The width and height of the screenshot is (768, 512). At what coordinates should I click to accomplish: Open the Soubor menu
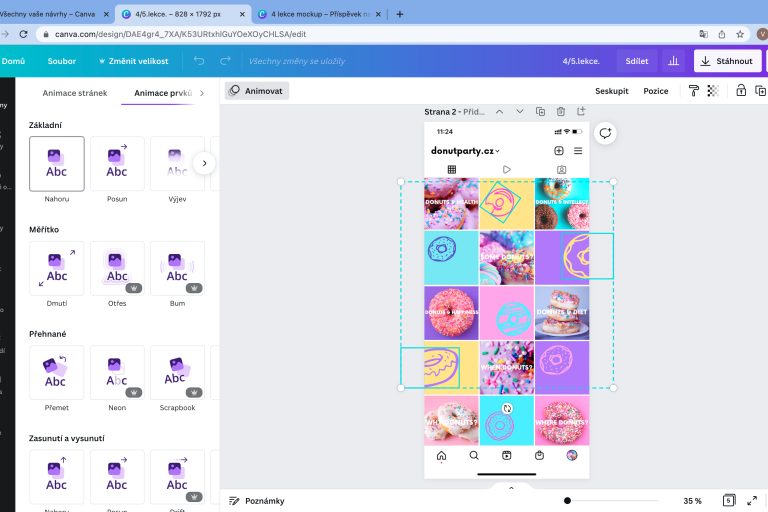click(x=62, y=61)
